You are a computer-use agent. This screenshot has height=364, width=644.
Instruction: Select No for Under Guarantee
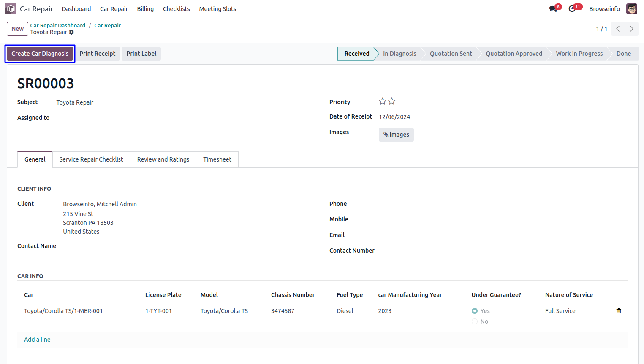tap(475, 321)
